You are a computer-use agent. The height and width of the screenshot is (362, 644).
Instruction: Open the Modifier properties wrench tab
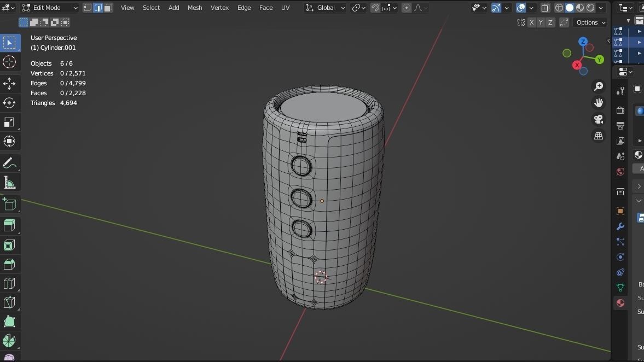click(x=620, y=226)
